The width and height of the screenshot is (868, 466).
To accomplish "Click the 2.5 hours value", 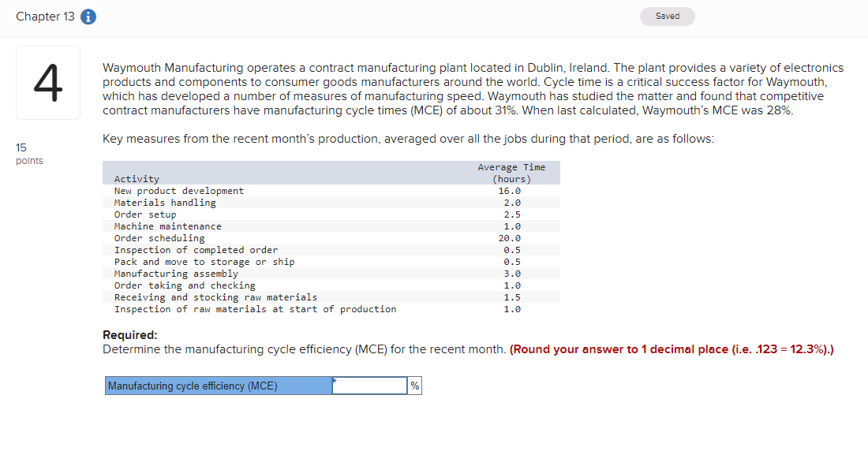I will click(x=512, y=214).
